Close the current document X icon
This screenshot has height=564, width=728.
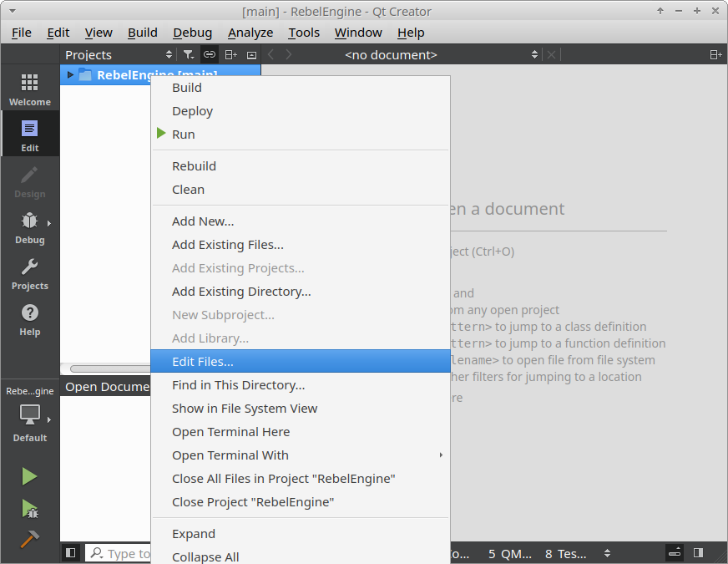551,55
